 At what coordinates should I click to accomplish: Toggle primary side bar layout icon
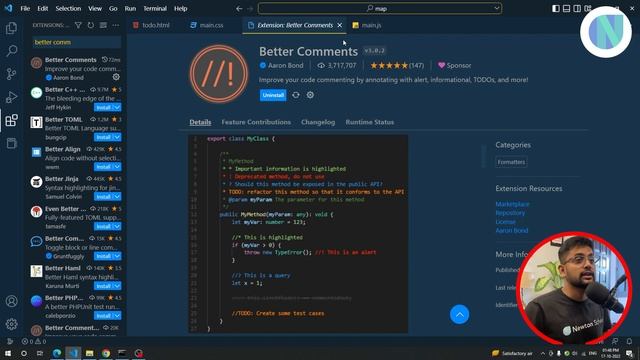556,9
